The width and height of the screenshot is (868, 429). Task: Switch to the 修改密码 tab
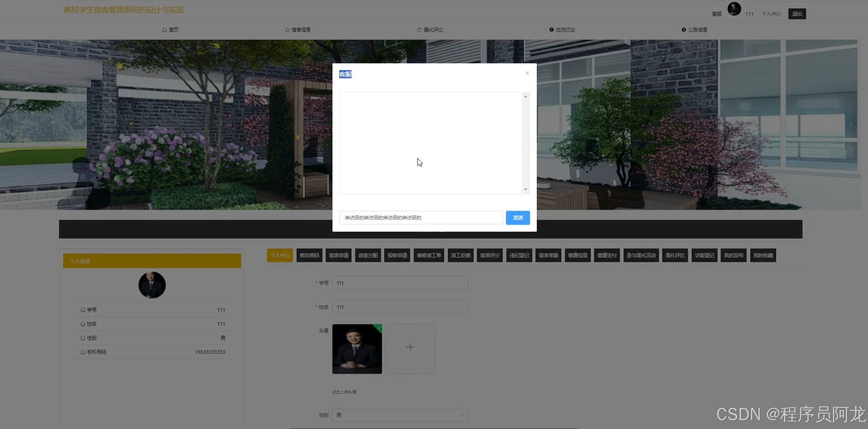pyautogui.click(x=309, y=255)
